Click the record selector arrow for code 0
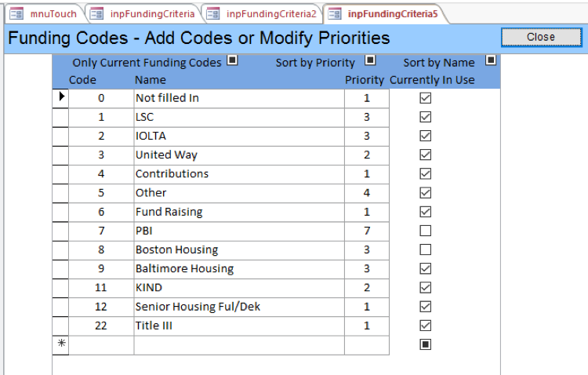Viewport: 588px width, 375px height. coord(60,98)
